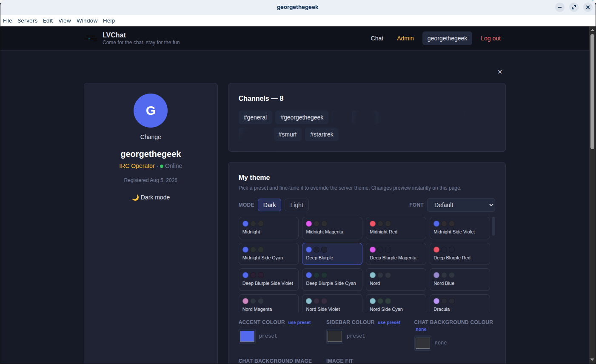Choose the Midnight Magenta theme preset
Screen dimensions: 596x364
tap(332, 228)
